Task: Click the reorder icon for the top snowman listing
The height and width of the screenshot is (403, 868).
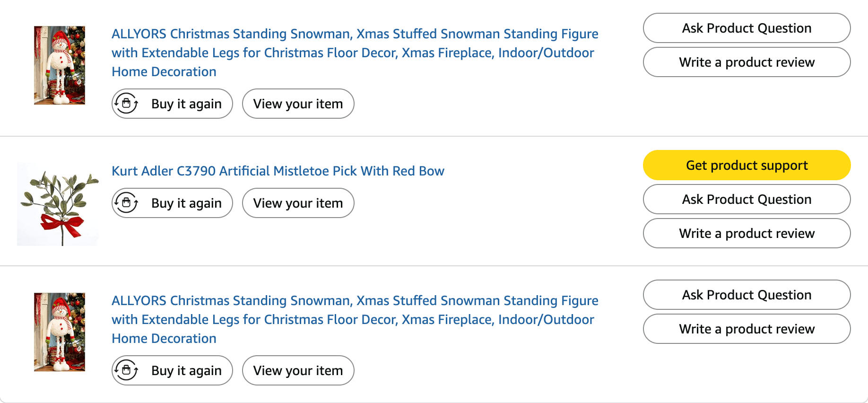Action: pos(126,104)
